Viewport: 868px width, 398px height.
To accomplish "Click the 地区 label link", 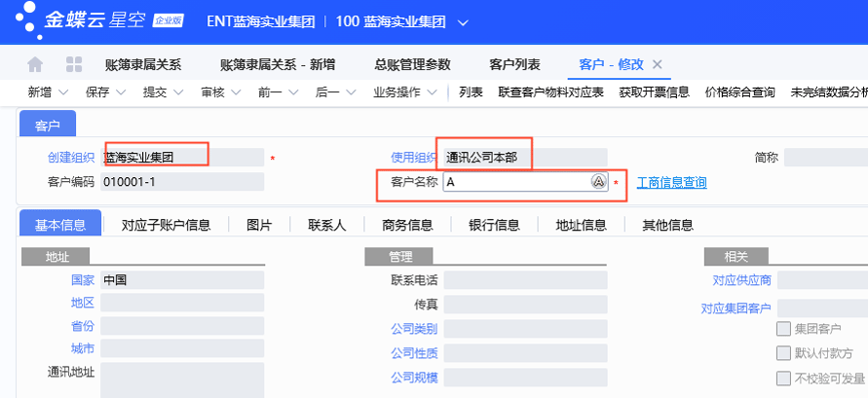I will point(83,303).
